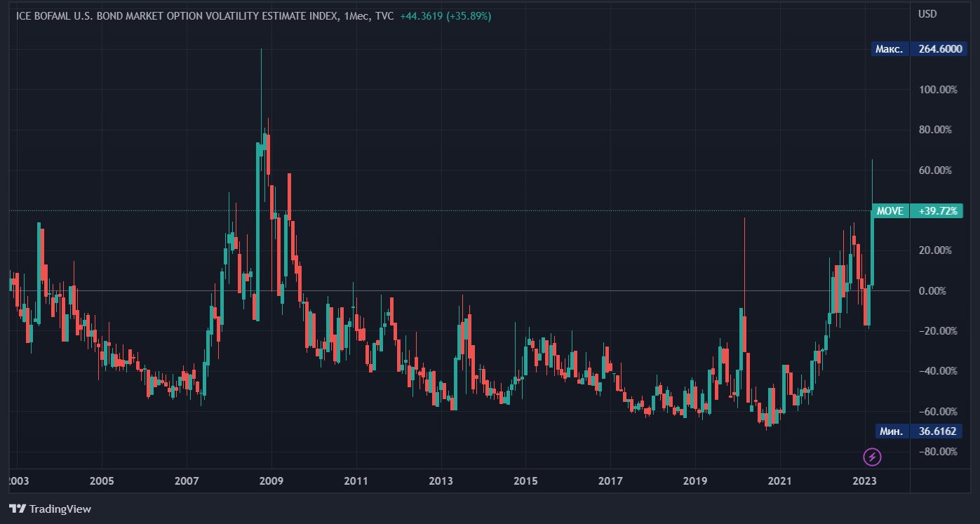980x524 pixels.
Task: Click the 100.00% price scale label
Action: 938,90
